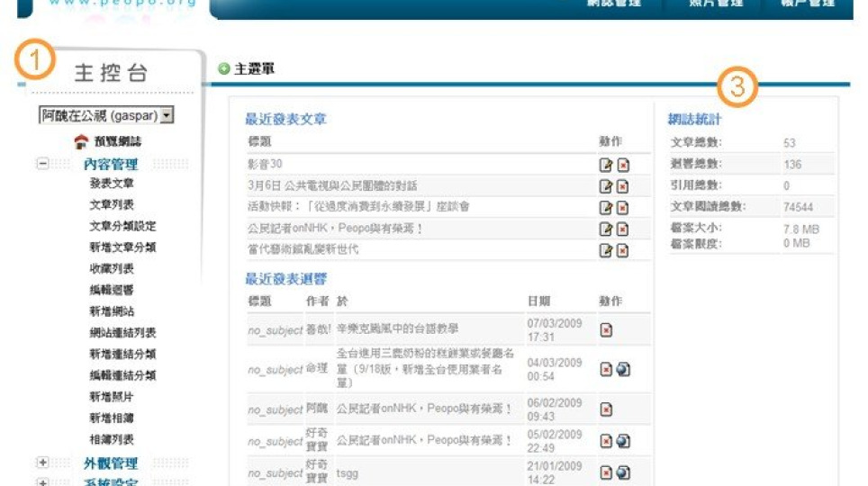Image resolution: width=868 pixels, height=486 pixels.
Task: Go to 文章列表 in the sidebar
Action: click(x=112, y=205)
